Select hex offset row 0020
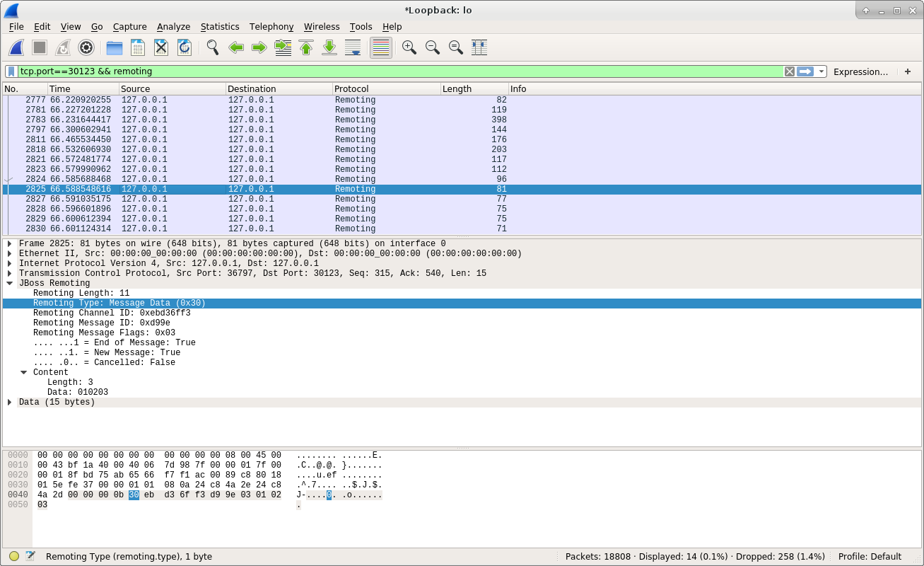Screen dimensions: 924x566 click(18, 475)
